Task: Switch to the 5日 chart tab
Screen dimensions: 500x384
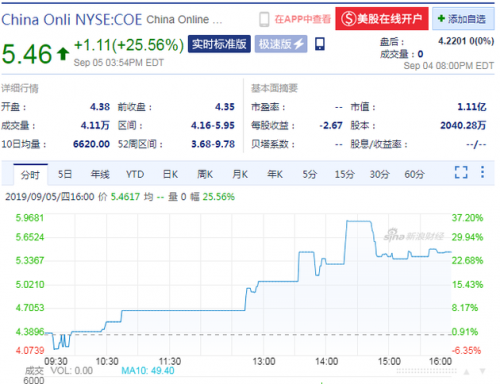Action: coord(65,174)
